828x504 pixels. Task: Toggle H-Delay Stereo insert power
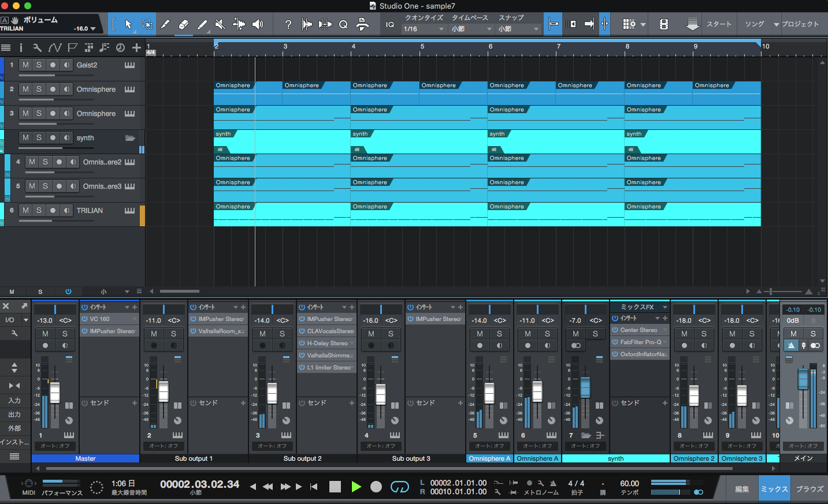[302, 343]
